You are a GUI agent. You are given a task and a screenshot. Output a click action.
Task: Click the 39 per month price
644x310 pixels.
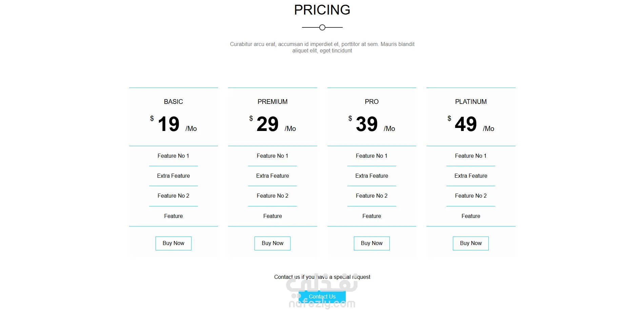367,124
